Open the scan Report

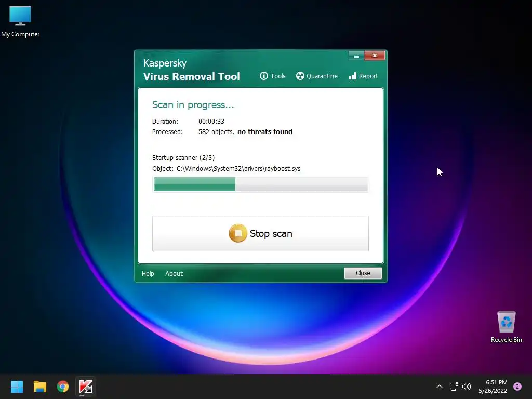tap(363, 76)
